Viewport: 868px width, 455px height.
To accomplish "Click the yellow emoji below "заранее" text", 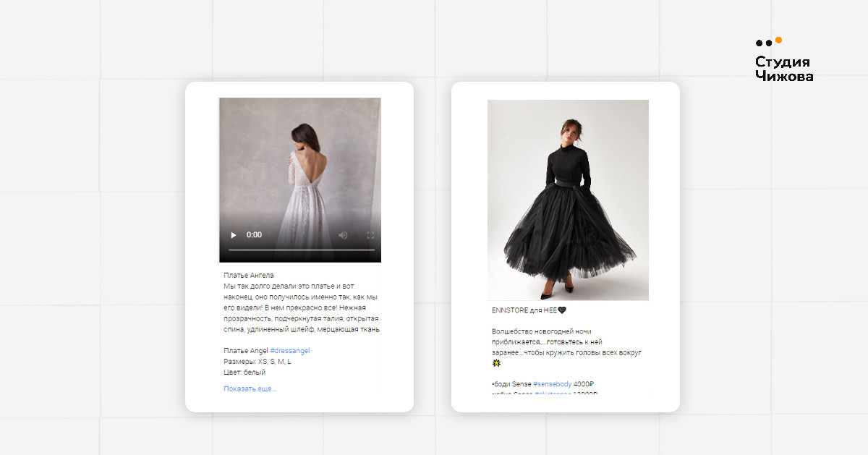I will coord(496,363).
